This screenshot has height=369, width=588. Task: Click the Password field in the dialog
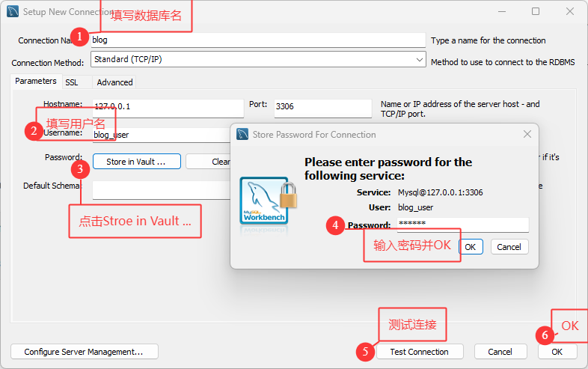point(461,225)
